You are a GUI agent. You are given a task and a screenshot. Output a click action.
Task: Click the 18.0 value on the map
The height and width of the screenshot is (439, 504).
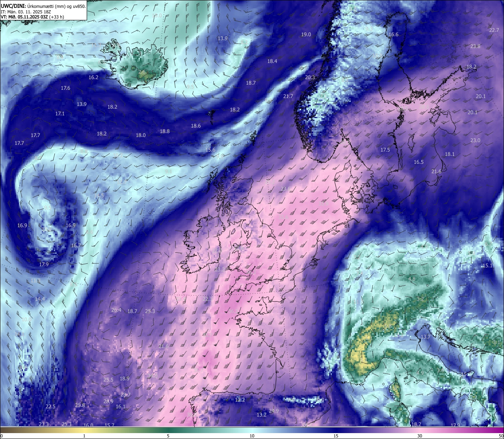[x=141, y=135]
